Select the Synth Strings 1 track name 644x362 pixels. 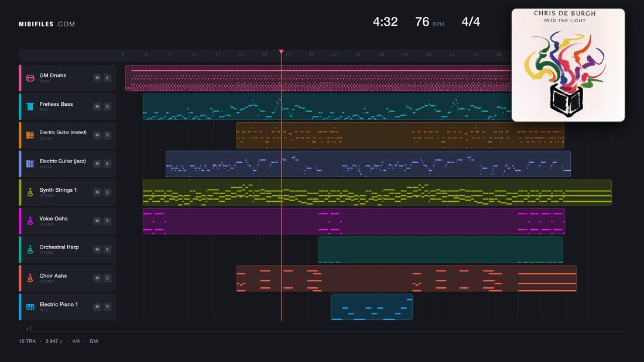point(58,190)
